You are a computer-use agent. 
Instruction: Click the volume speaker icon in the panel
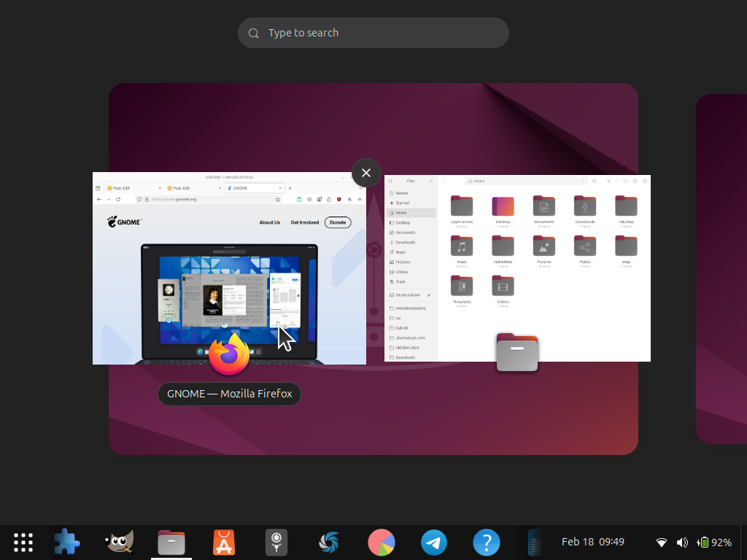pyautogui.click(x=682, y=542)
